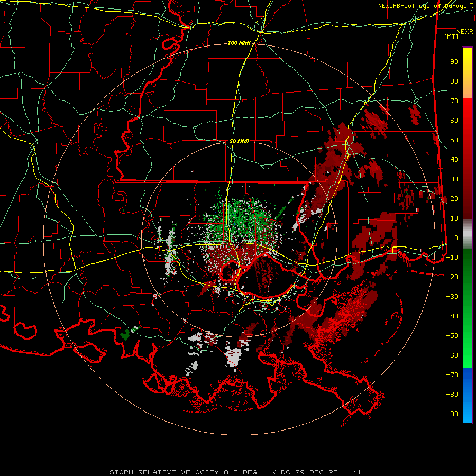Click the "-40" scale value
The width and height of the screenshot is (476, 476).
(452, 316)
